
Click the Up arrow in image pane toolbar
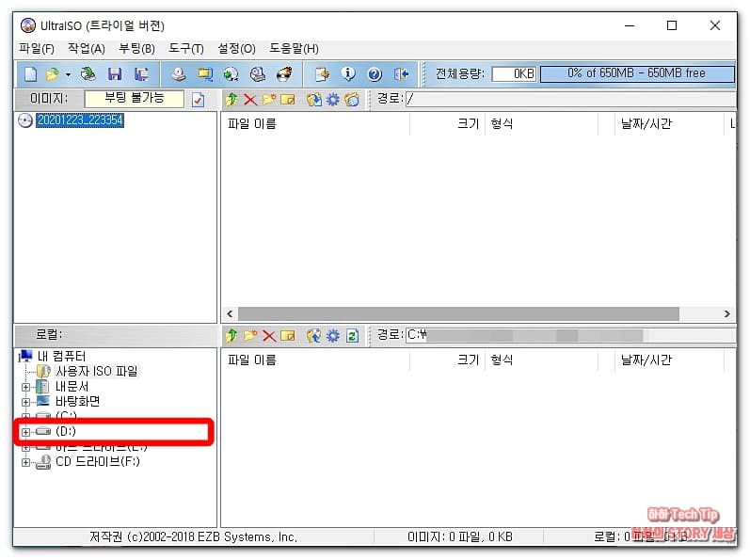pyautogui.click(x=231, y=99)
